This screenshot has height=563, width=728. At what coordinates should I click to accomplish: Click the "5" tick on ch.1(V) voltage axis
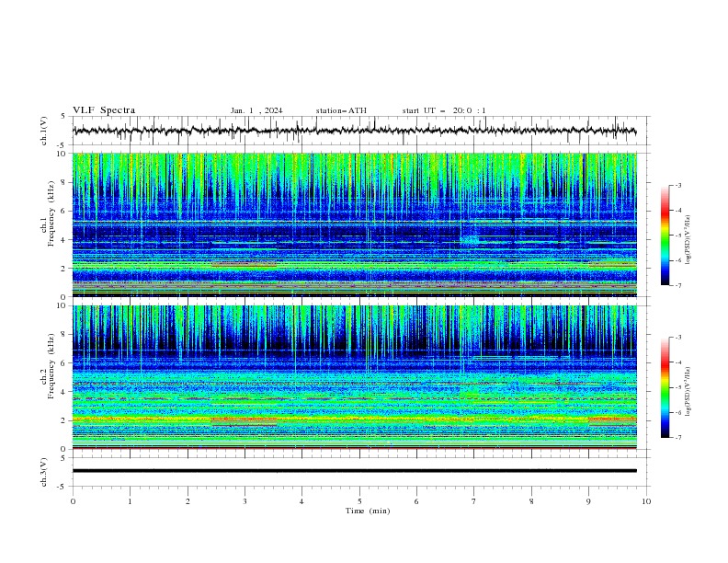coord(64,117)
